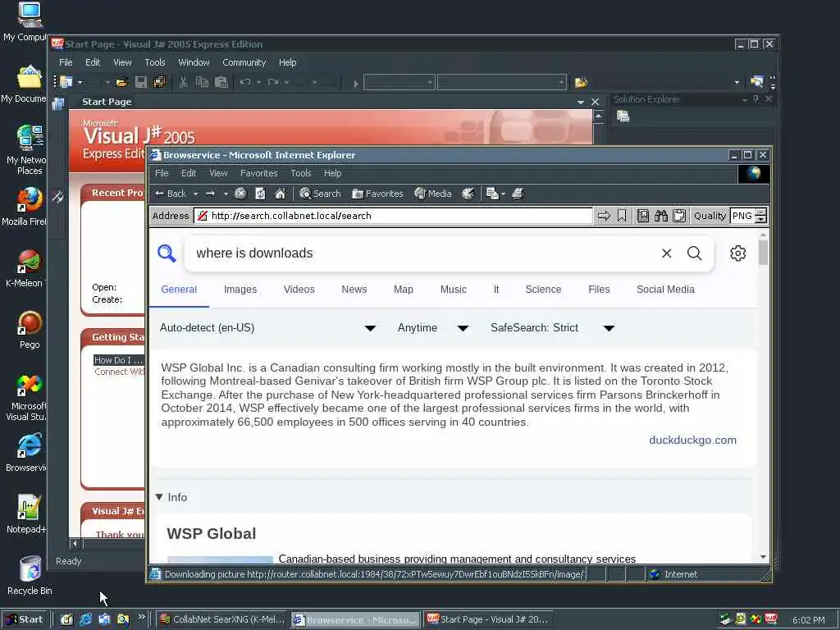Click the Go arrow beside address bar
Screen dimensions: 840x630
click(604, 216)
